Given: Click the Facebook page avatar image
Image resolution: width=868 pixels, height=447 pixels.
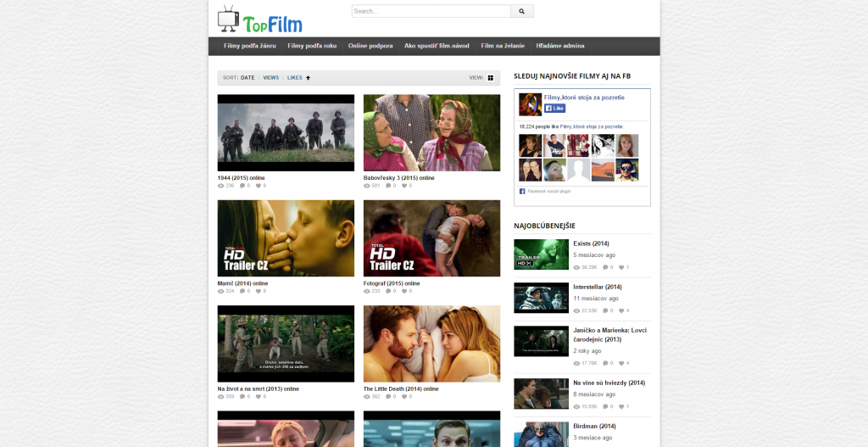Looking at the screenshot, I should (x=531, y=104).
